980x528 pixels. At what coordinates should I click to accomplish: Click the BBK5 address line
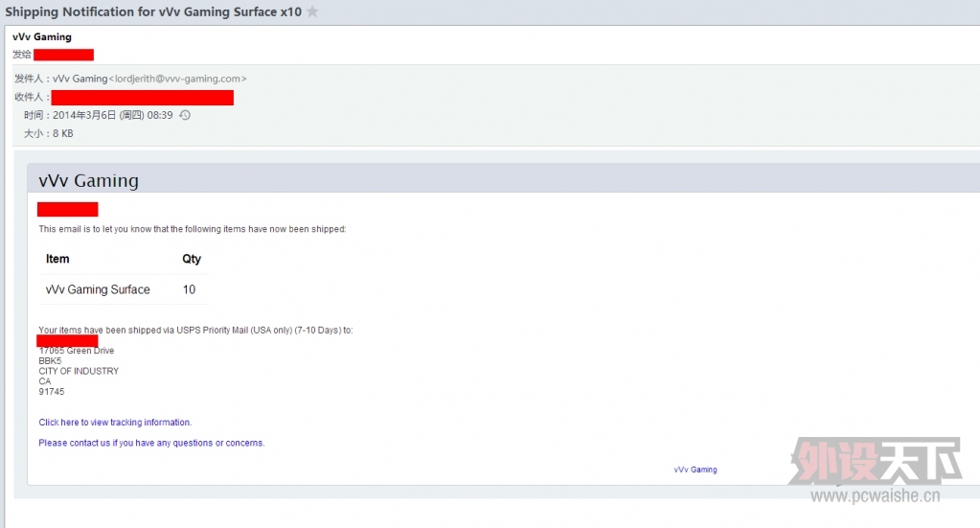(50, 360)
